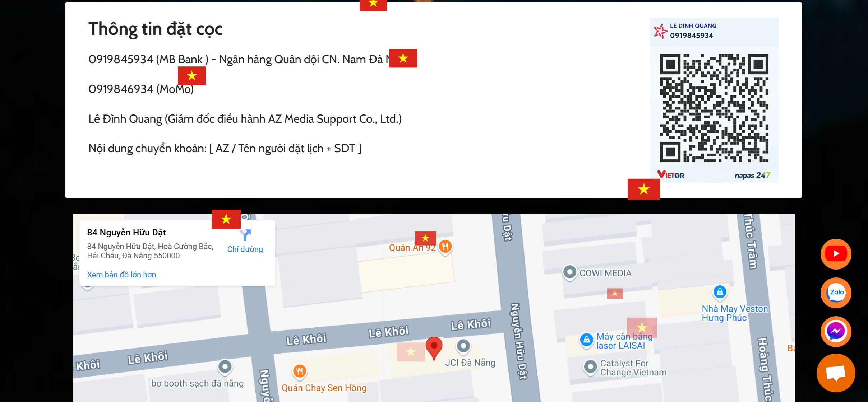Select the bơ booth sạch đà nẵng marker
The height and width of the screenshot is (402, 868).
point(225,367)
